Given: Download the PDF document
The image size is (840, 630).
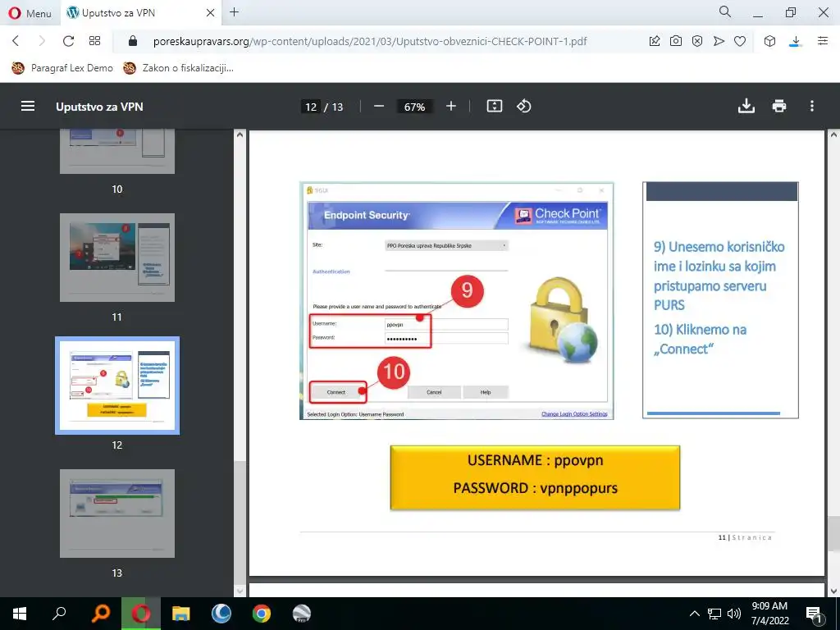Looking at the screenshot, I should pos(746,106).
